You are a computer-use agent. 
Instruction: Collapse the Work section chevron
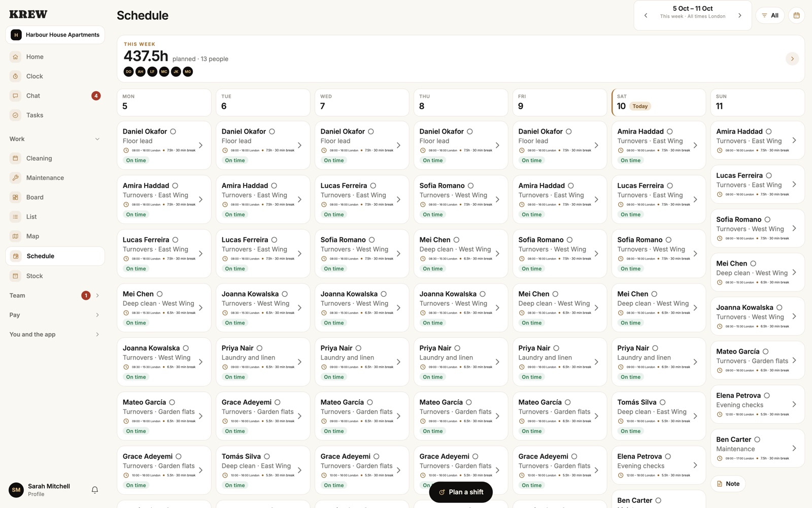[97, 139]
